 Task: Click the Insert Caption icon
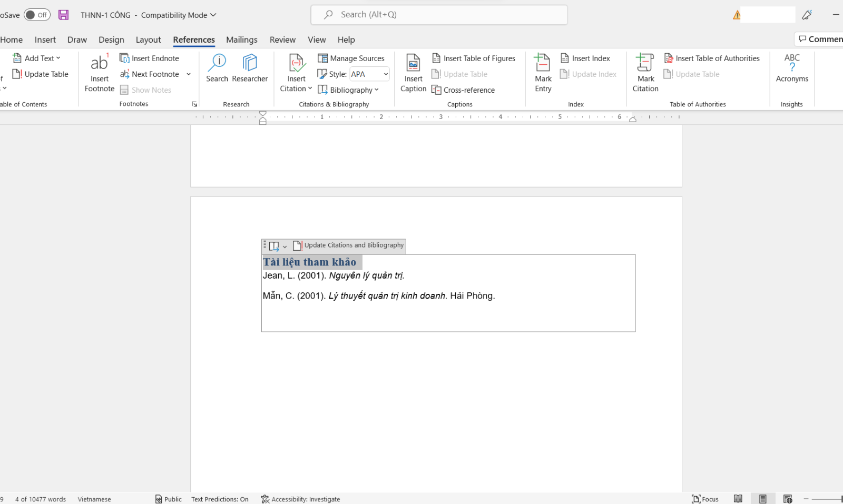[413, 63]
